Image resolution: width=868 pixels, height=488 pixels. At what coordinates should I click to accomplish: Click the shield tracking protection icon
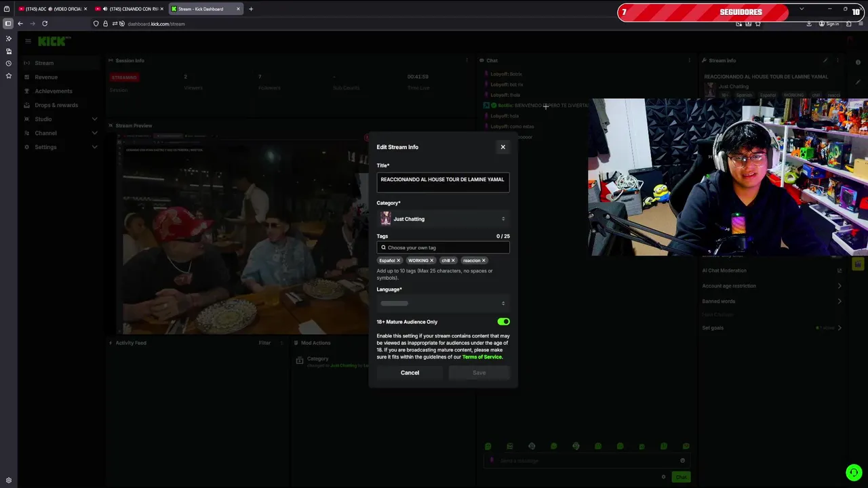pos(96,24)
